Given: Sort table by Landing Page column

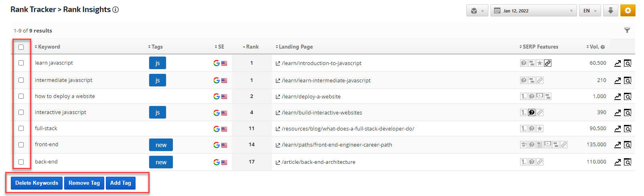Looking at the screenshot, I should click(x=296, y=47).
